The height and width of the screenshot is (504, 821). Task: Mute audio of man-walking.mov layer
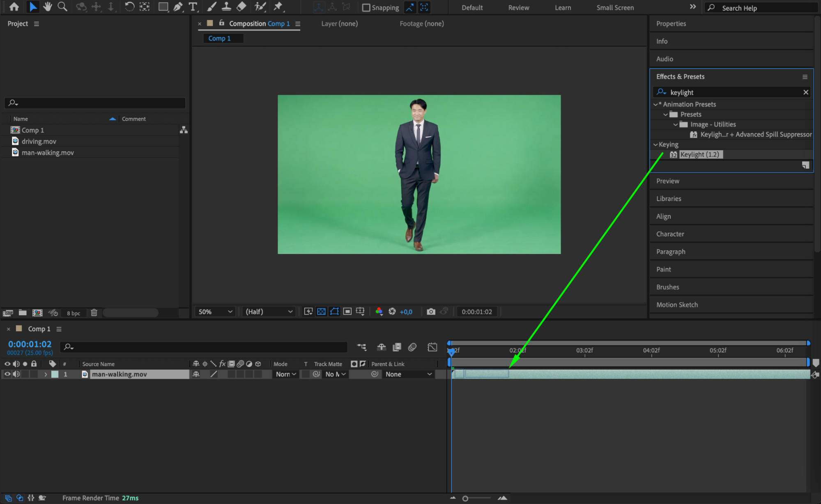(x=16, y=374)
